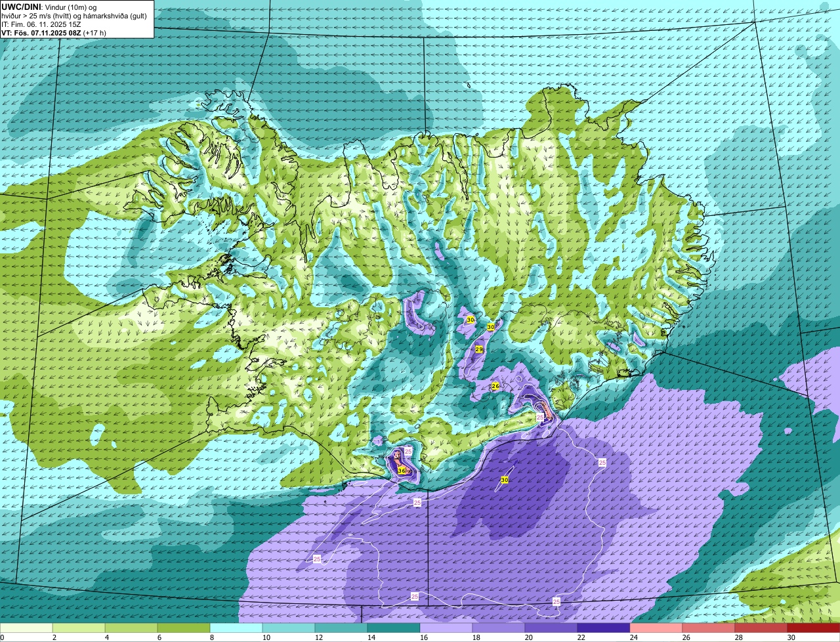
Task: Click the legend tick label 20
Action: tap(528, 637)
